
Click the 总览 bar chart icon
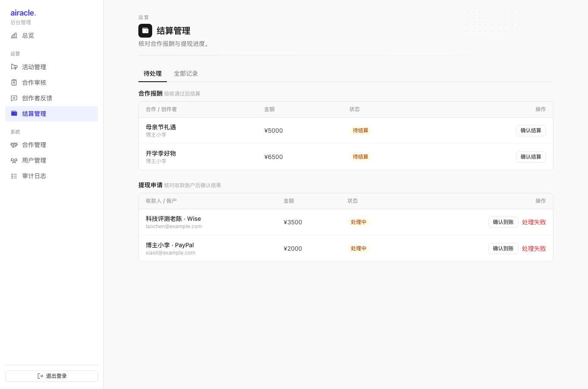pos(14,36)
